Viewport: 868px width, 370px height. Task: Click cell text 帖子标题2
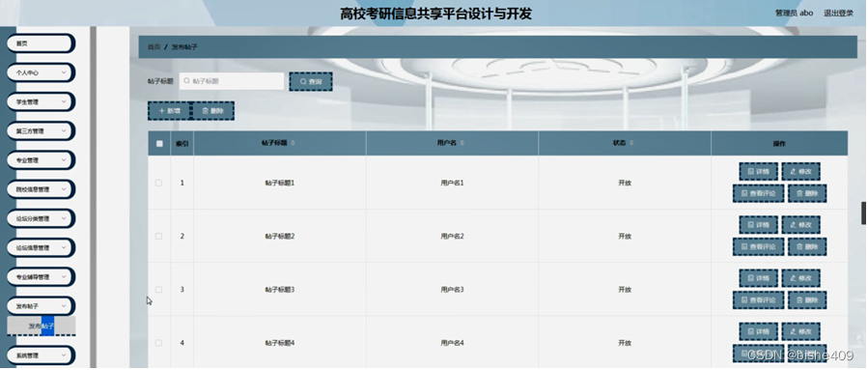point(280,237)
